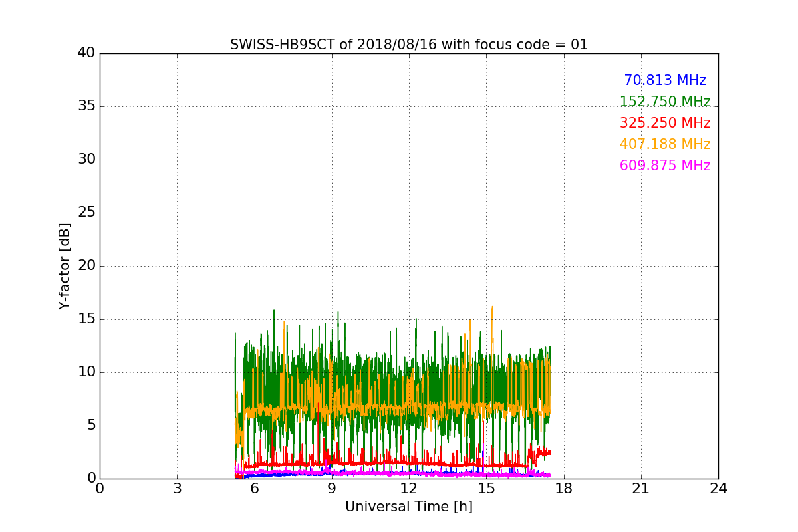Select the '152.750 MHz' legend entry
Screen dimensions: 798x532
click(665, 102)
